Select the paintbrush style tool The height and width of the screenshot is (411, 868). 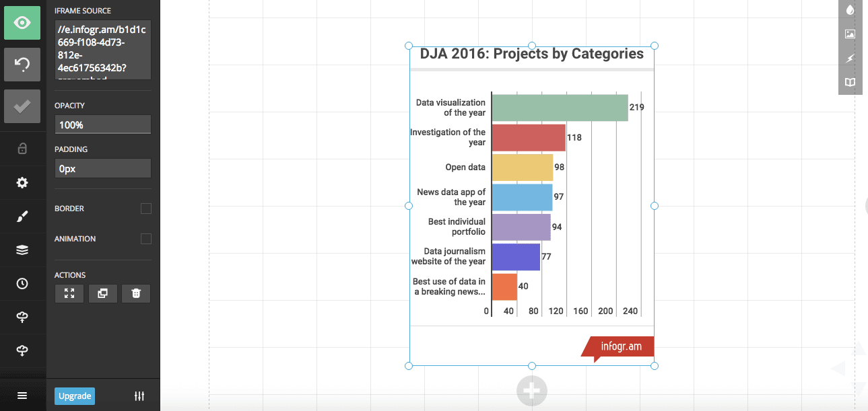22,217
